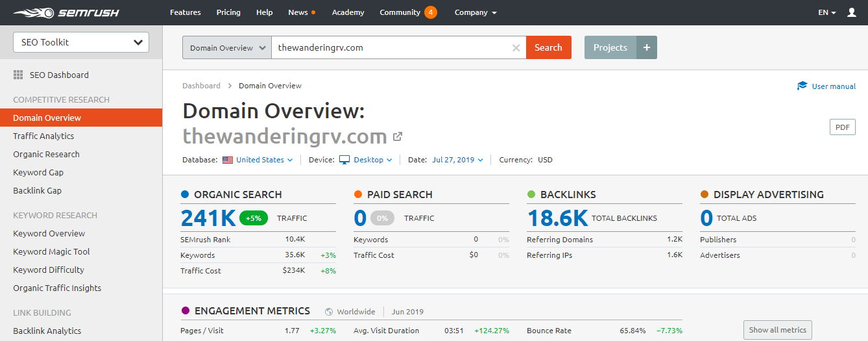Screen dimensions: 868x341
Task: Open Help in top navigation
Action: click(265, 12)
